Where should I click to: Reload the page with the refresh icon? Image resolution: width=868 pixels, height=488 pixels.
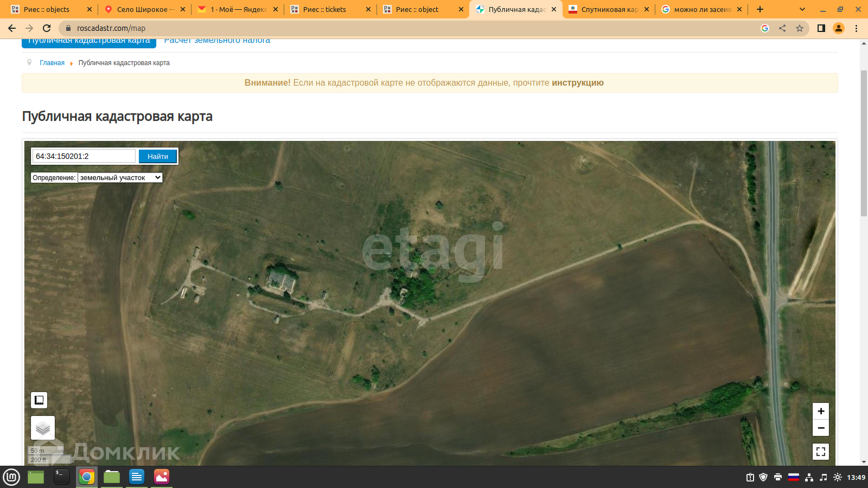pyautogui.click(x=47, y=28)
